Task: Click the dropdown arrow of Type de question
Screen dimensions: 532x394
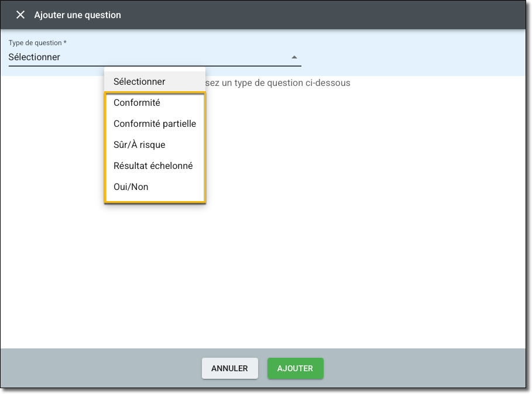Action: [x=294, y=57]
